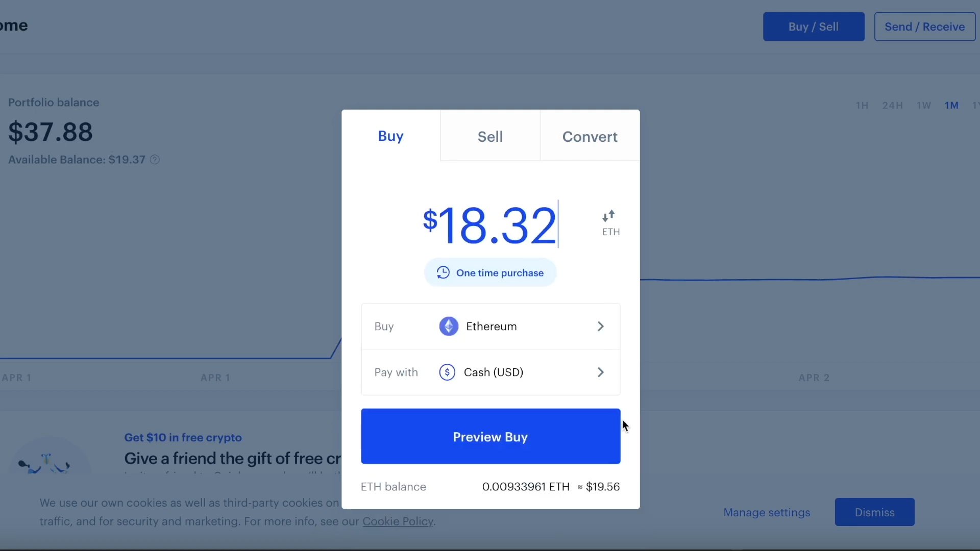This screenshot has width=980, height=551.
Task: Select the 1H chart range
Action: [x=862, y=106]
